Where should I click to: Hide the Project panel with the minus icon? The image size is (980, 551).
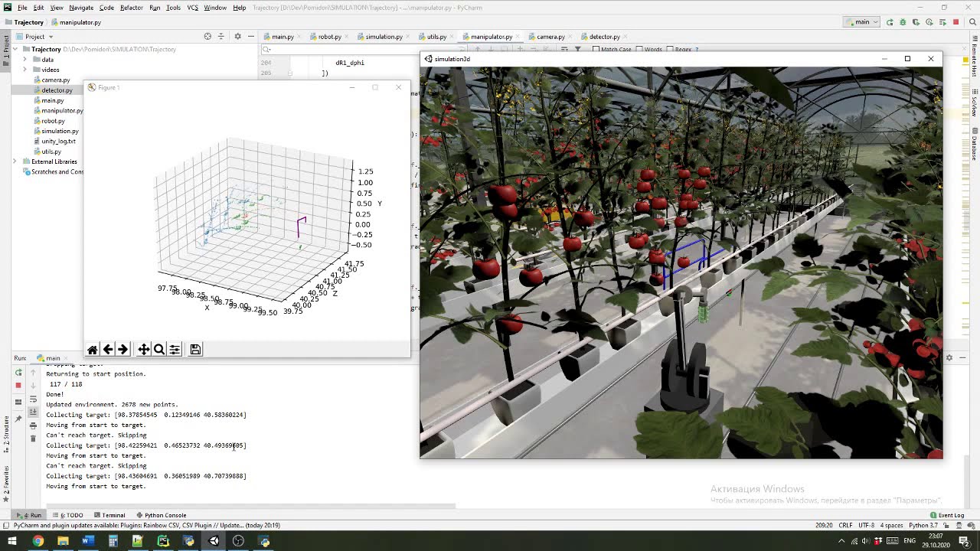tap(250, 36)
